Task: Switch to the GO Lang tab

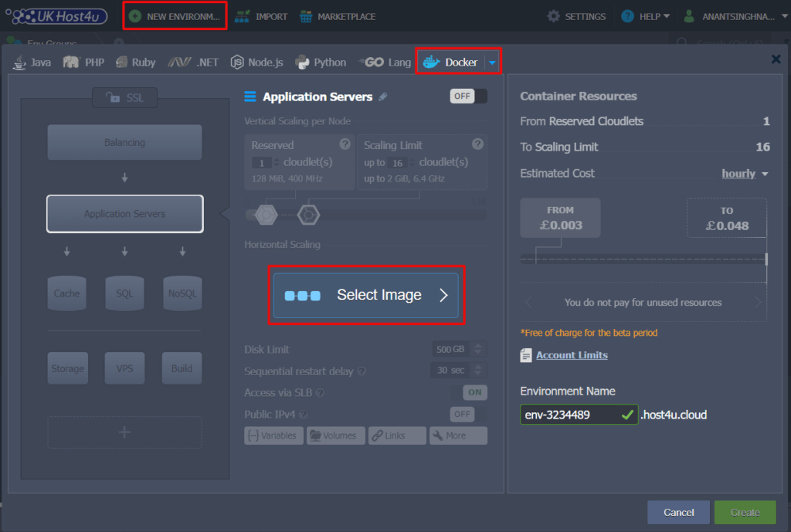Action: [385, 62]
